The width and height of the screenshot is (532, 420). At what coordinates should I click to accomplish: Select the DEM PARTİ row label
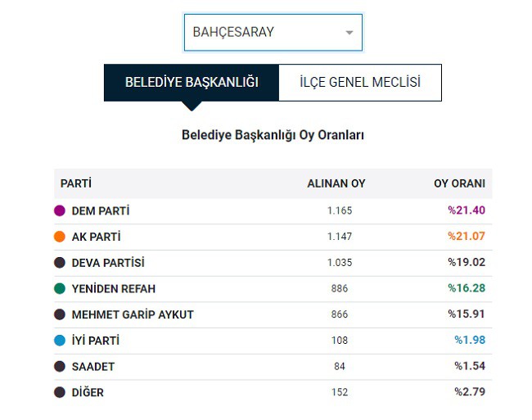tap(101, 211)
